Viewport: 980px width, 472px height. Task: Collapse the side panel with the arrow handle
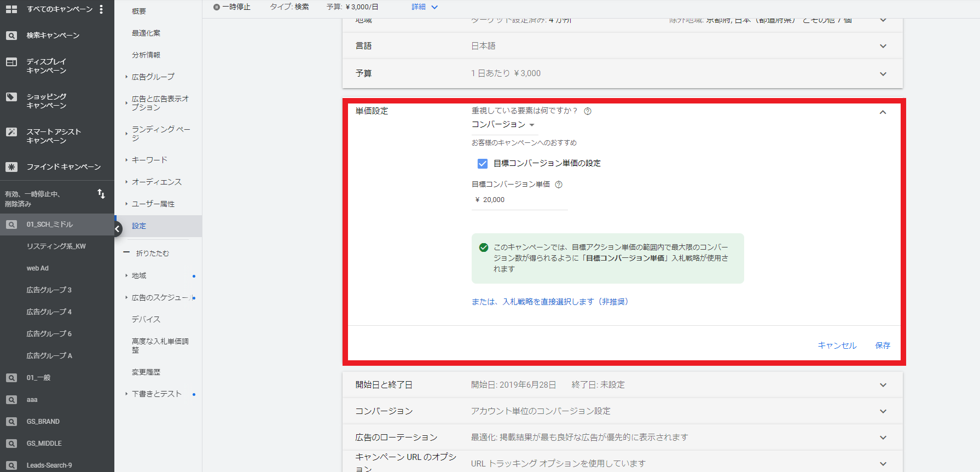118,229
